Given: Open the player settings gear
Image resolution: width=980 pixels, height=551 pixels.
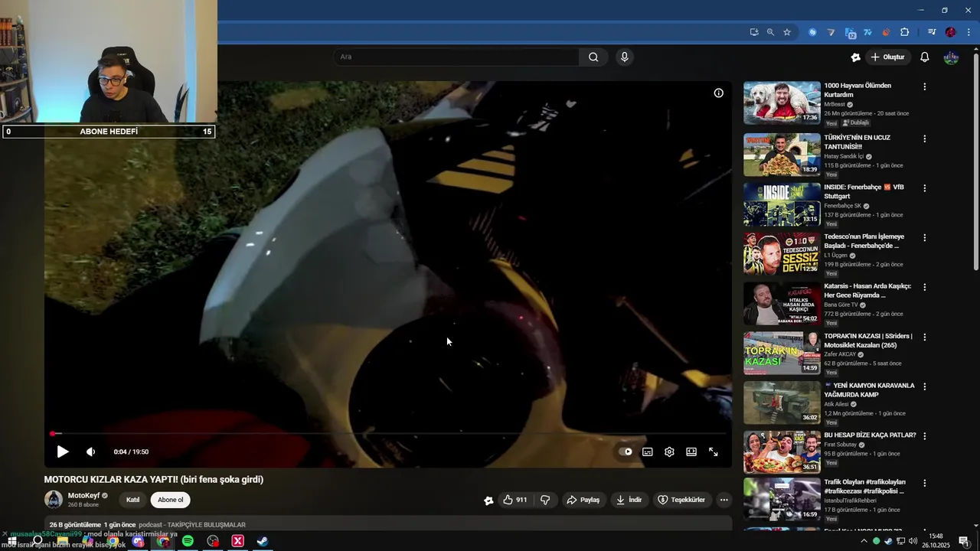Looking at the screenshot, I should tap(669, 452).
